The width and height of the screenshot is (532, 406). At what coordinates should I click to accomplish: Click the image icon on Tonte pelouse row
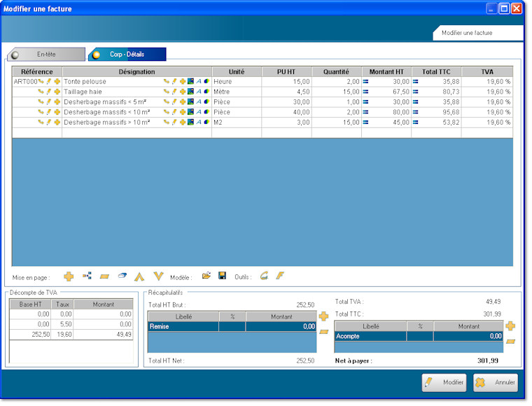coord(190,82)
